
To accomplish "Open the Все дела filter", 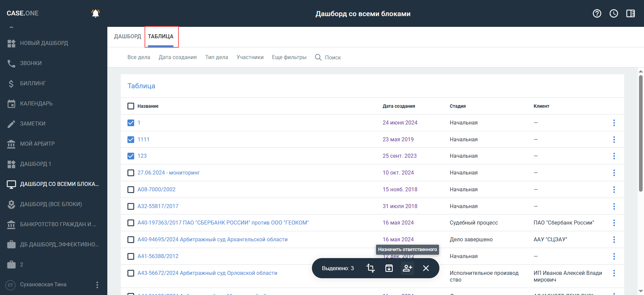I will coord(139,57).
